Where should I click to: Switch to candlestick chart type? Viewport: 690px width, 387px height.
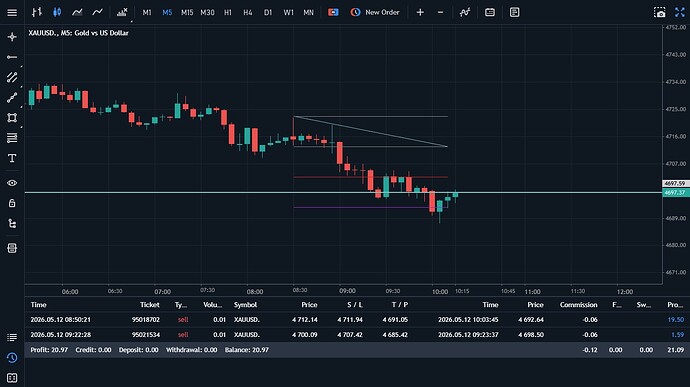pos(57,12)
